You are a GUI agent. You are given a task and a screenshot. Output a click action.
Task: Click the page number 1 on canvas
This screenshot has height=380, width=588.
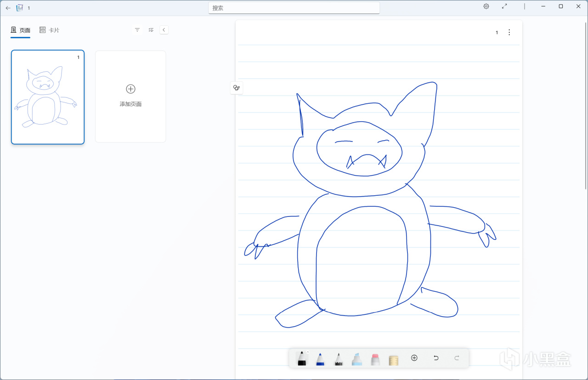click(497, 33)
